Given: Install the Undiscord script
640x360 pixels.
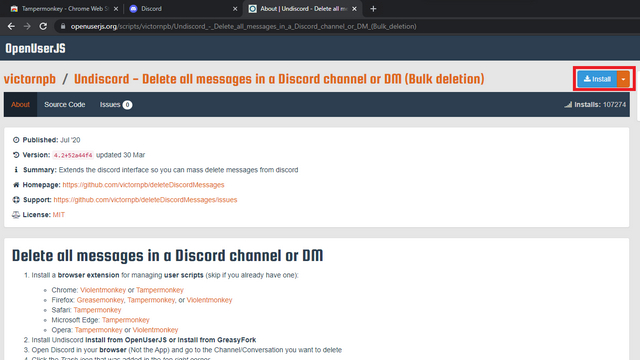Looking at the screenshot, I should click(597, 79).
